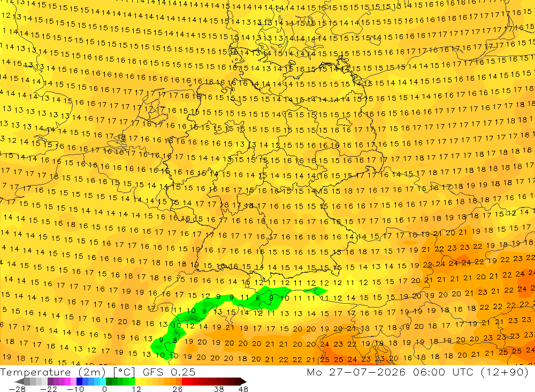Click the 26 legend value
This screenshot has width=535, height=392.
pyautogui.click(x=178, y=389)
